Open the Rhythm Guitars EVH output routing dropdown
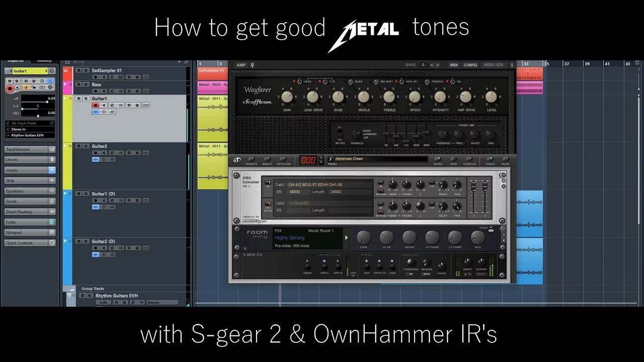The width and height of the screenshot is (644, 362). tap(30, 135)
